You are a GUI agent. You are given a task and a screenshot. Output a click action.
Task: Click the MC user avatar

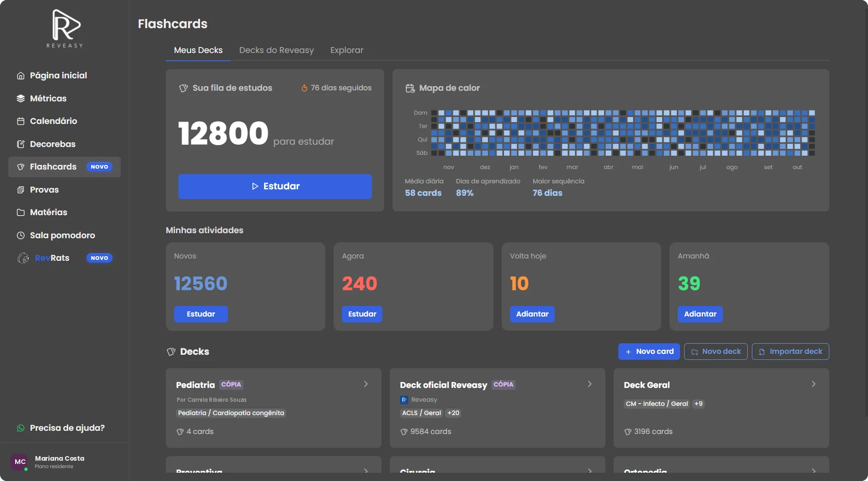[20, 462]
